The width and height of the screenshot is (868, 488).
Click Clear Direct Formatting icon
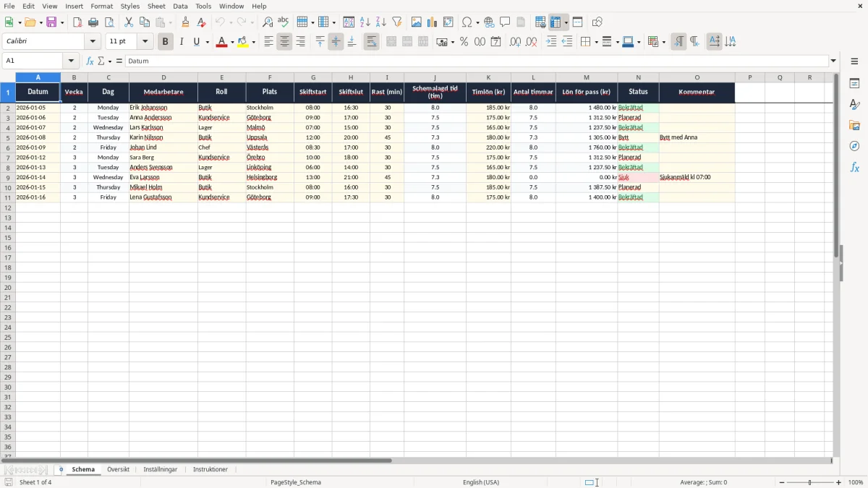click(x=202, y=22)
